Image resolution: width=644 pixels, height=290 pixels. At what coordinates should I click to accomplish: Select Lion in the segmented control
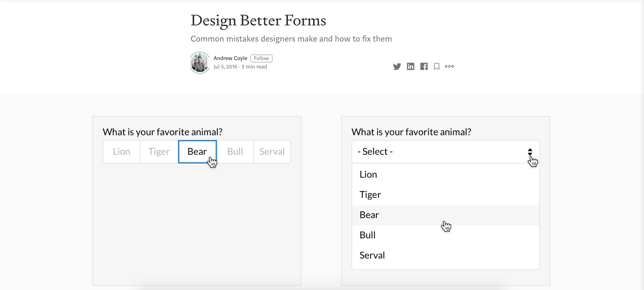point(121,151)
